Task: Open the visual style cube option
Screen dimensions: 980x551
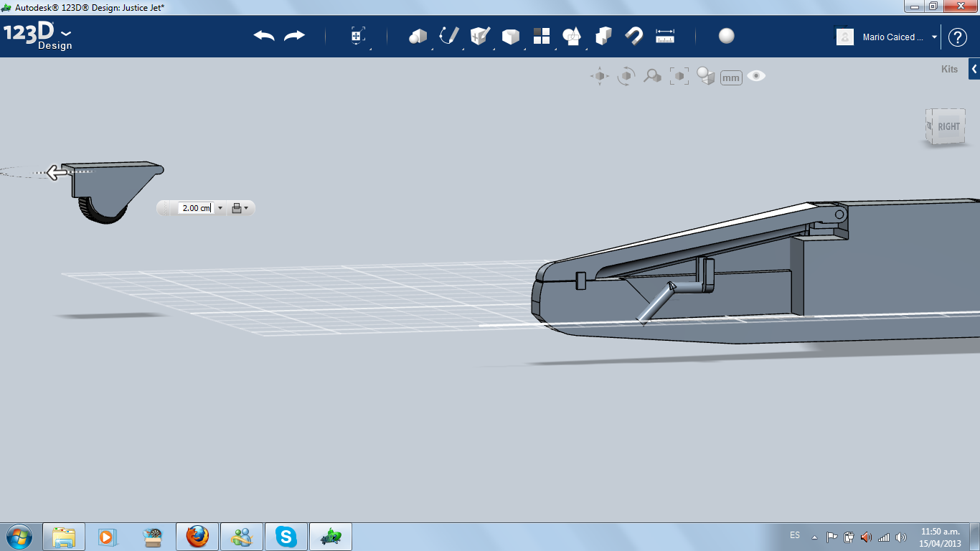Action: coord(706,76)
